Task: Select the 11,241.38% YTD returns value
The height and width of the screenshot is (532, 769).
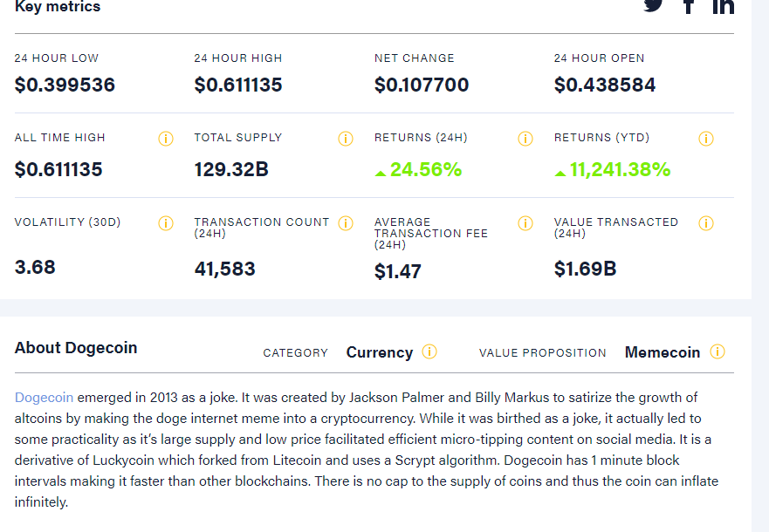Action: [620, 169]
